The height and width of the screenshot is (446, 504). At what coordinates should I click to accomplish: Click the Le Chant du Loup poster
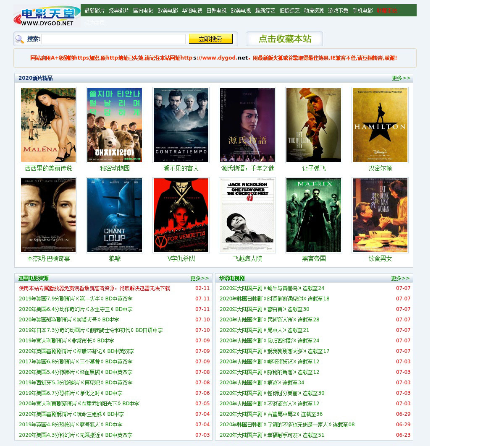(115, 215)
